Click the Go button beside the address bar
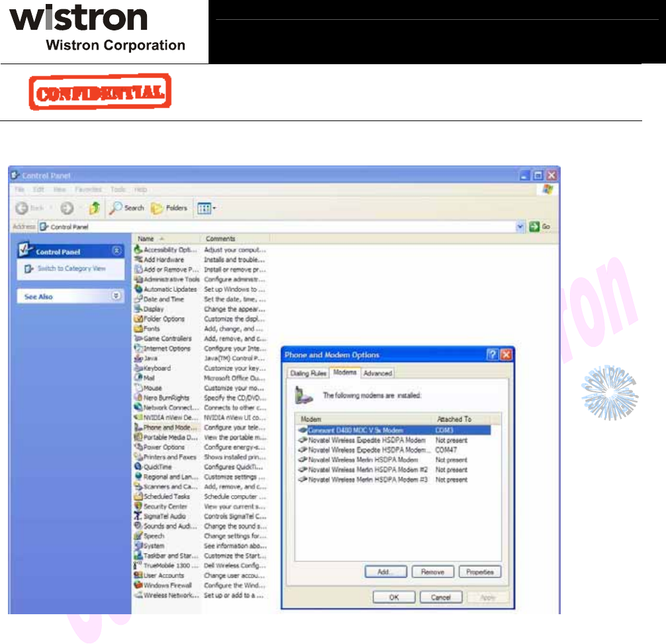 pyautogui.click(x=540, y=227)
